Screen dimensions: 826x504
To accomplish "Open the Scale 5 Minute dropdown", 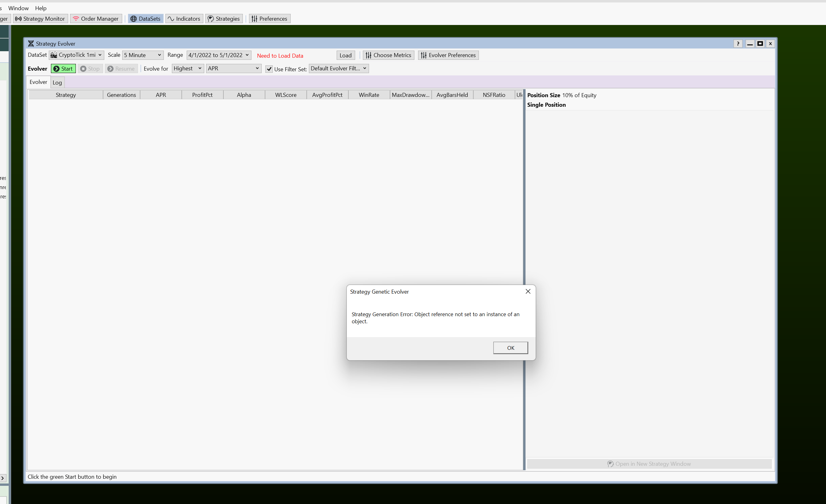I will (x=143, y=55).
